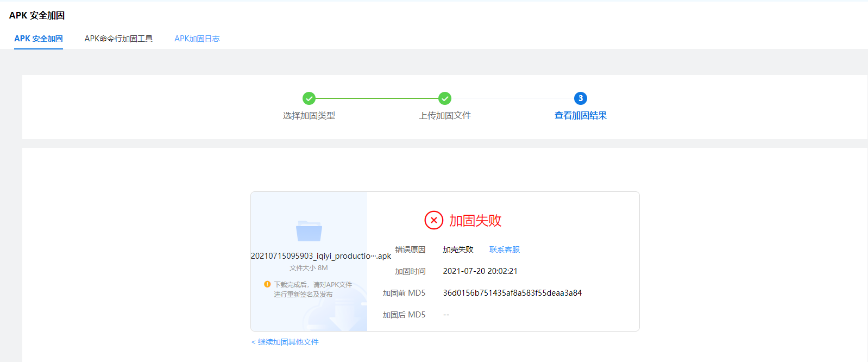This screenshot has height=362, width=868.
Task: Switch to the APK命令行加固工具 tab
Action: [118, 39]
